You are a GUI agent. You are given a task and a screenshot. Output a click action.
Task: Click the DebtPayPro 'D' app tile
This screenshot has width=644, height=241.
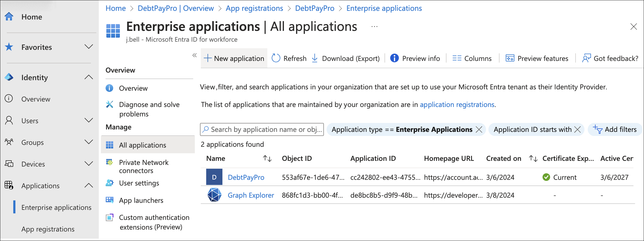coord(214,177)
